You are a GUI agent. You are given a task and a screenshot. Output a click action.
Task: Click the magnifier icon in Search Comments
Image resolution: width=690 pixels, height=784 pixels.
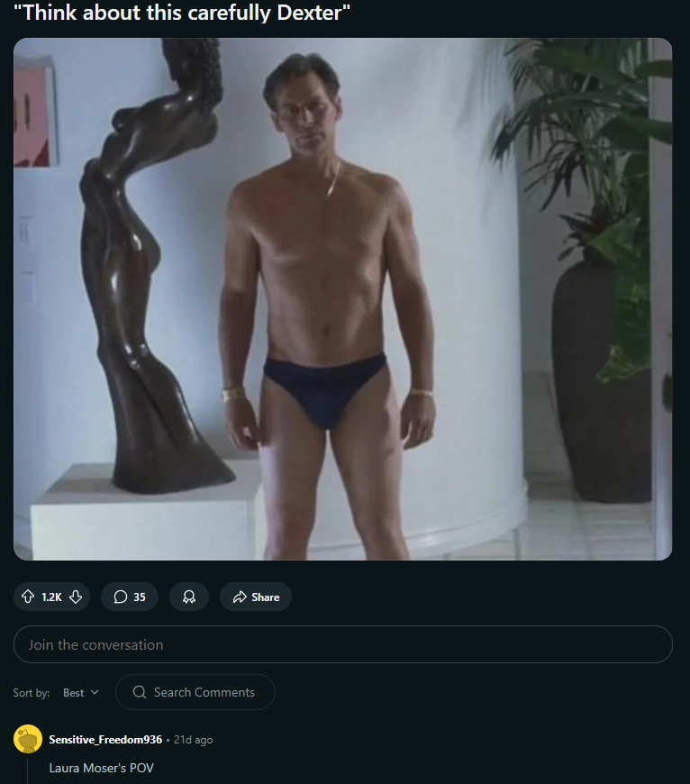140,692
